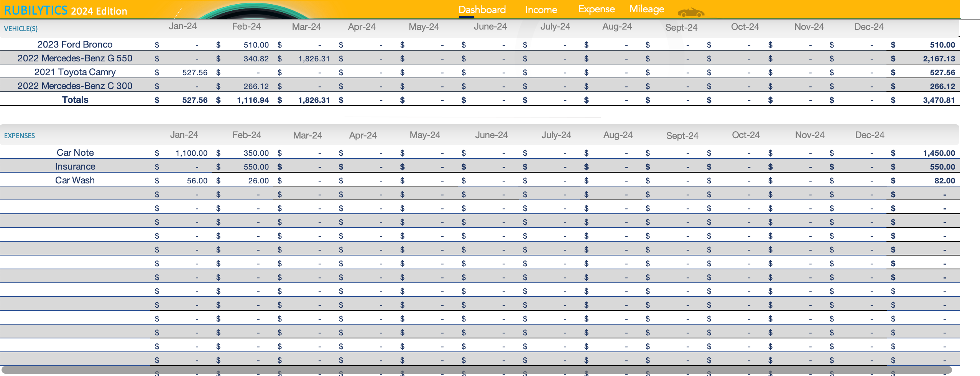Select the Dashboard tab

point(482,9)
